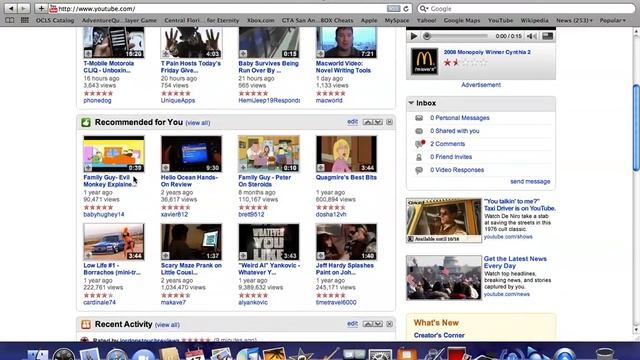Open Creator's Corner link
The image size is (640, 360).
coord(439,335)
